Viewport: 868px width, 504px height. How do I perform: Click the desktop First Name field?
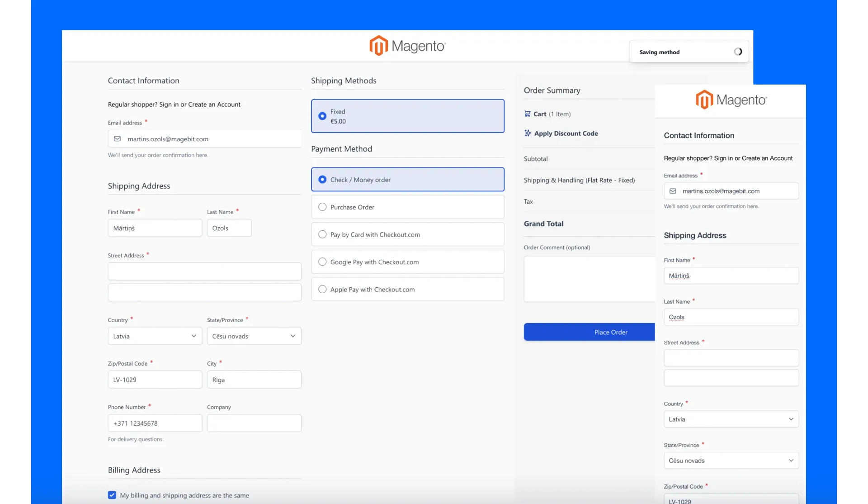(x=155, y=228)
